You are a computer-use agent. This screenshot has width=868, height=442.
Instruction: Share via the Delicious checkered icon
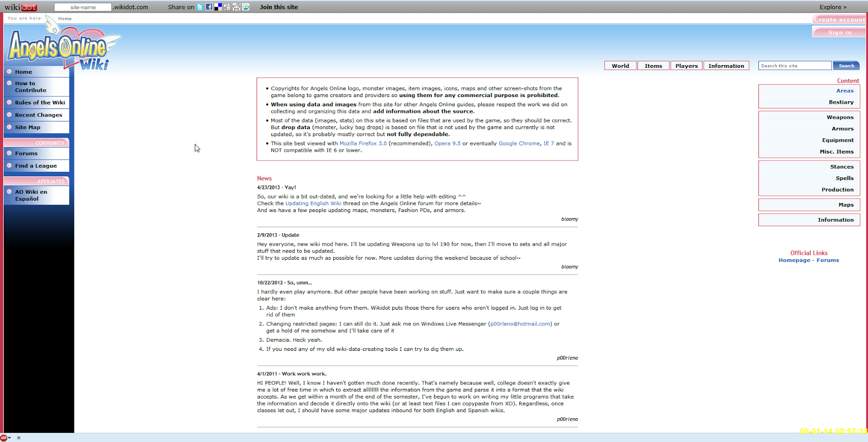click(x=218, y=7)
